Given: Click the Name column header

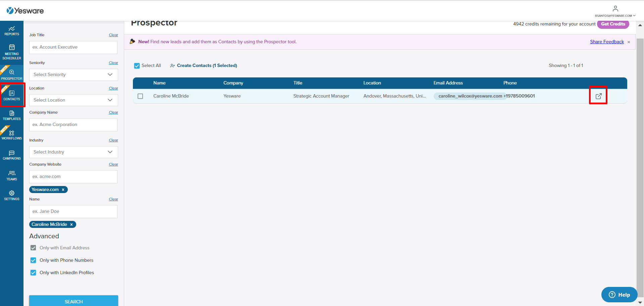Looking at the screenshot, I should [x=159, y=83].
